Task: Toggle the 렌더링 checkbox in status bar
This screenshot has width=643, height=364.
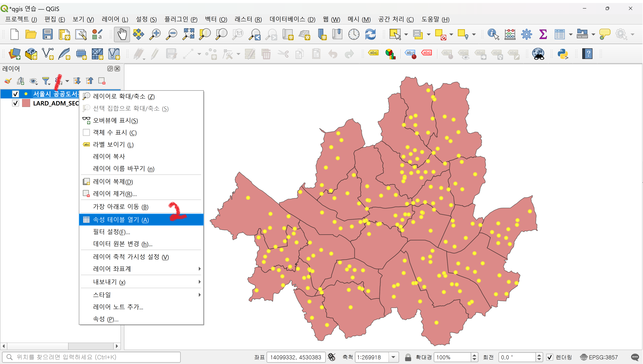Action: [550, 357]
